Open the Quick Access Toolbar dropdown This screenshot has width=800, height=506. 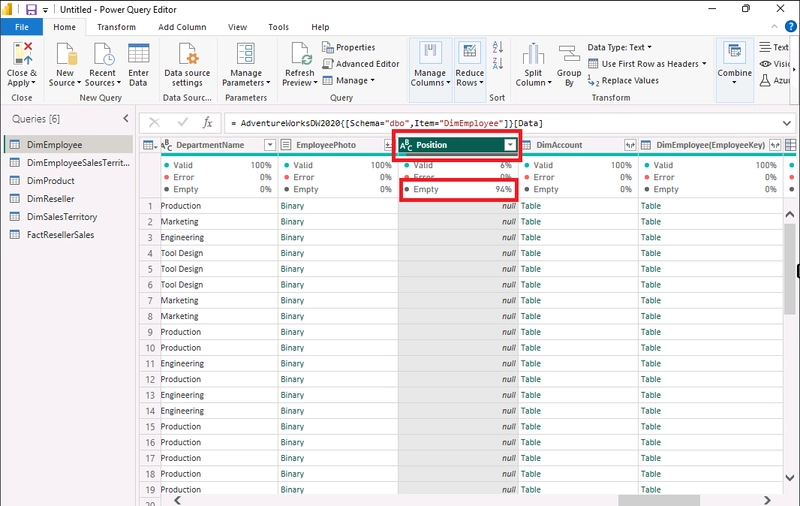pos(45,10)
